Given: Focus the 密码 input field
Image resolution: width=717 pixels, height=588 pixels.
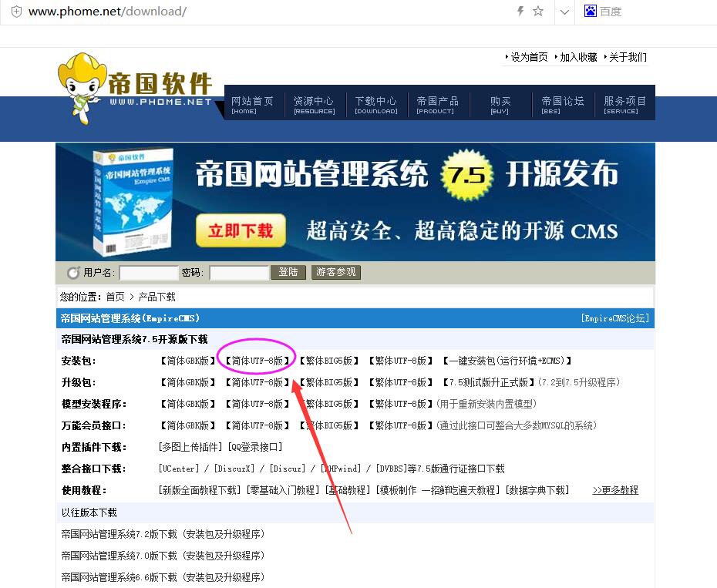Looking at the screenshot, I should click(239, 273).
